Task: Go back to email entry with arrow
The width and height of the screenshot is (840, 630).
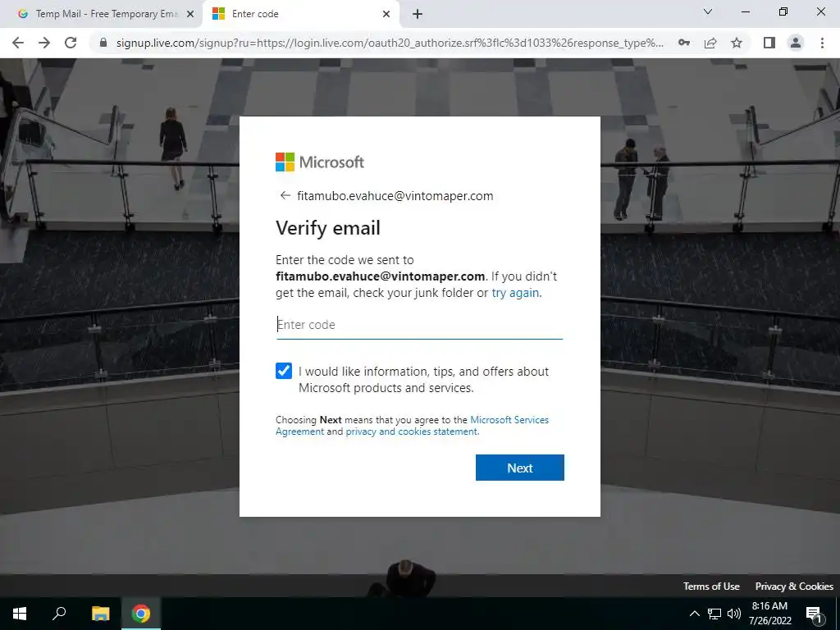Action: pyautogui.click(x=285, y=195)
